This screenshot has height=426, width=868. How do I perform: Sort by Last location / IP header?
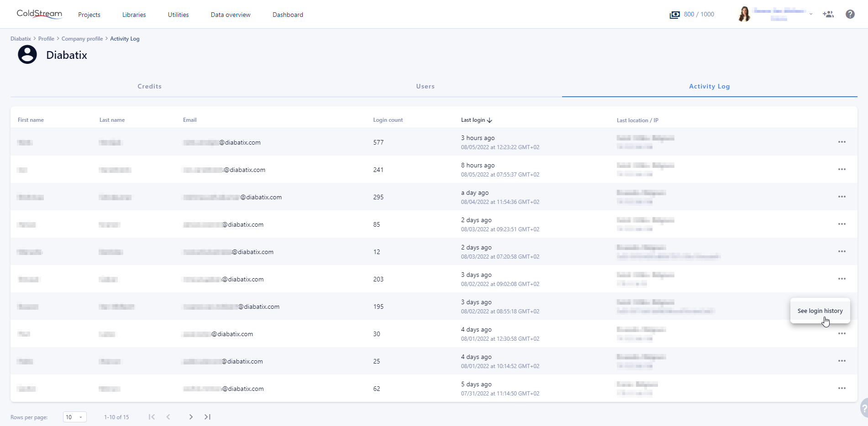pyautogui.click(x=637, y=120)
